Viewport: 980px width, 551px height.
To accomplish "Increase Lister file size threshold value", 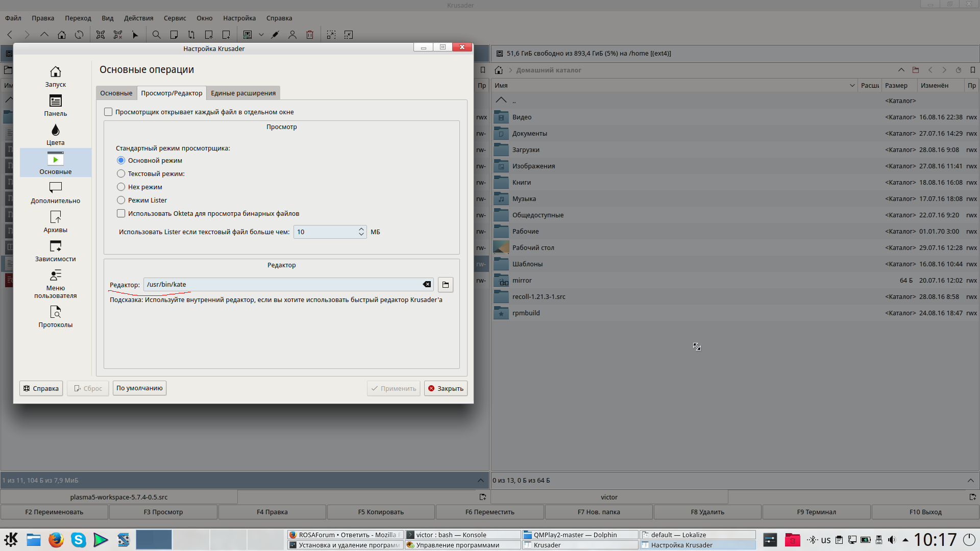I will 361,229.
